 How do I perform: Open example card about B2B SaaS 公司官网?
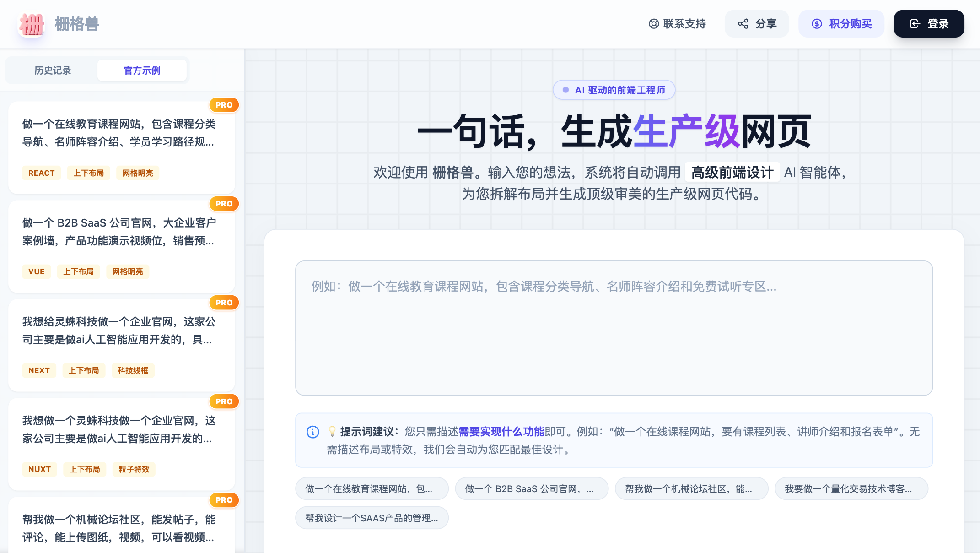122,247
